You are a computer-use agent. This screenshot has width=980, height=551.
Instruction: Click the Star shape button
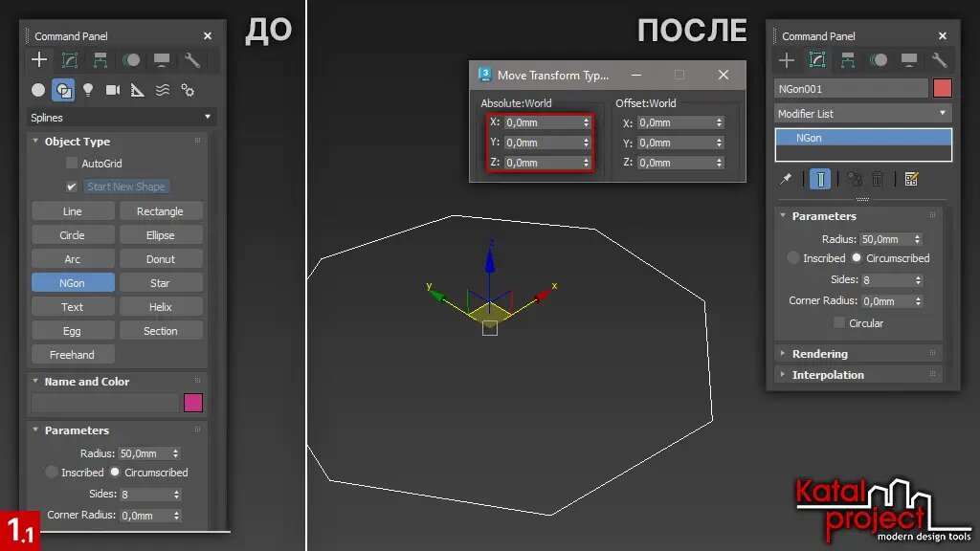pyautogui.click(x=161, y=282)
